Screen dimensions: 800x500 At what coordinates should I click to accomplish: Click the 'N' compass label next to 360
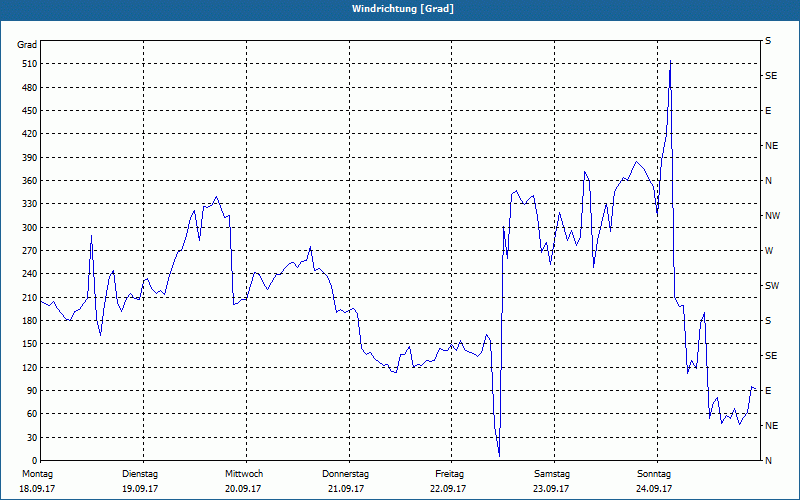click(x=768, y=181)
